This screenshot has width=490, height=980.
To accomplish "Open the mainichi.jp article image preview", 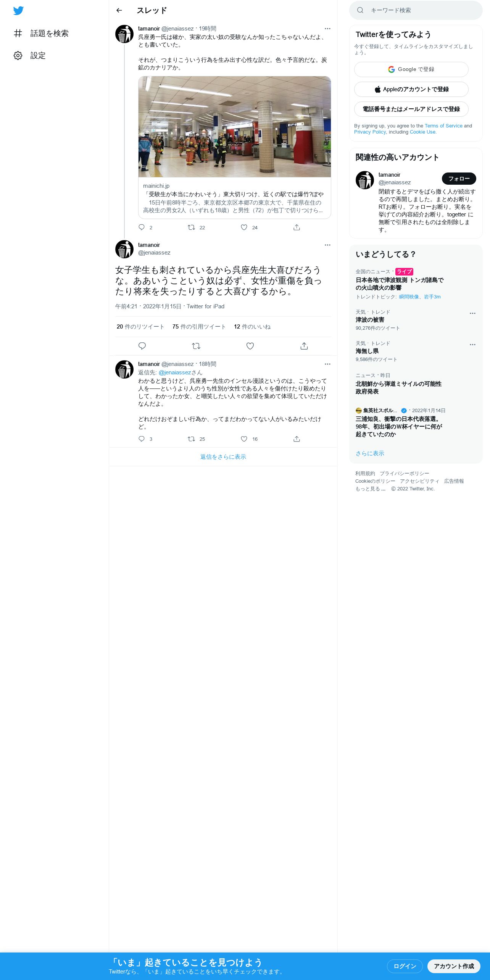I will pos(234,127).
